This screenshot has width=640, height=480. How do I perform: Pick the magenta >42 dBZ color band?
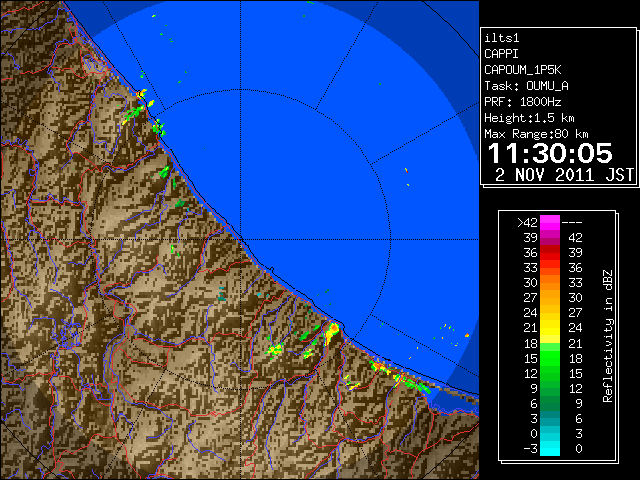[x=550, y=223]
